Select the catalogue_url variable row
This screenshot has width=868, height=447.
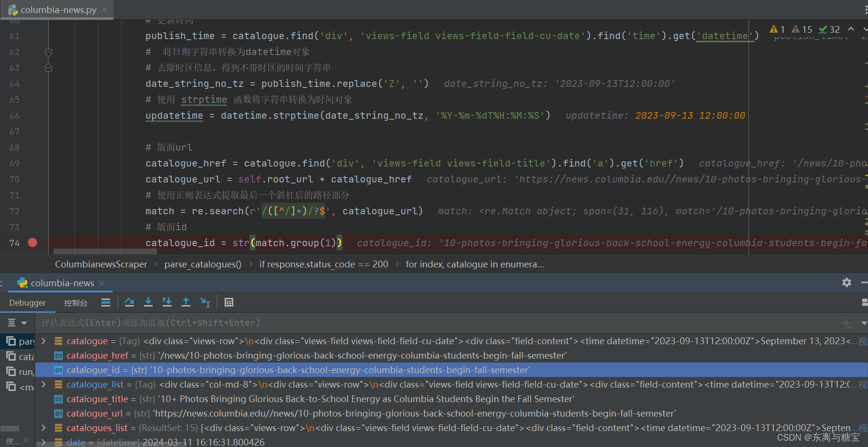point(452,413)
